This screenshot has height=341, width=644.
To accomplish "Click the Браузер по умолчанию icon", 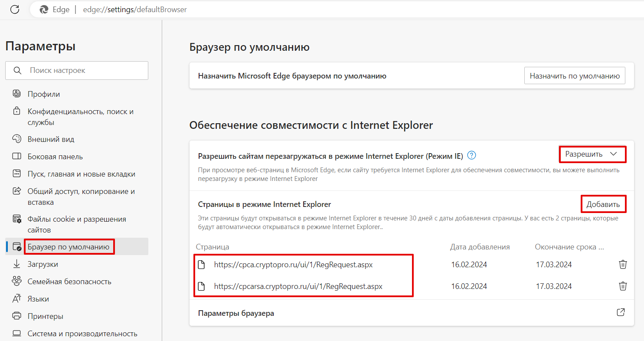I will click(x=17, y=247).
